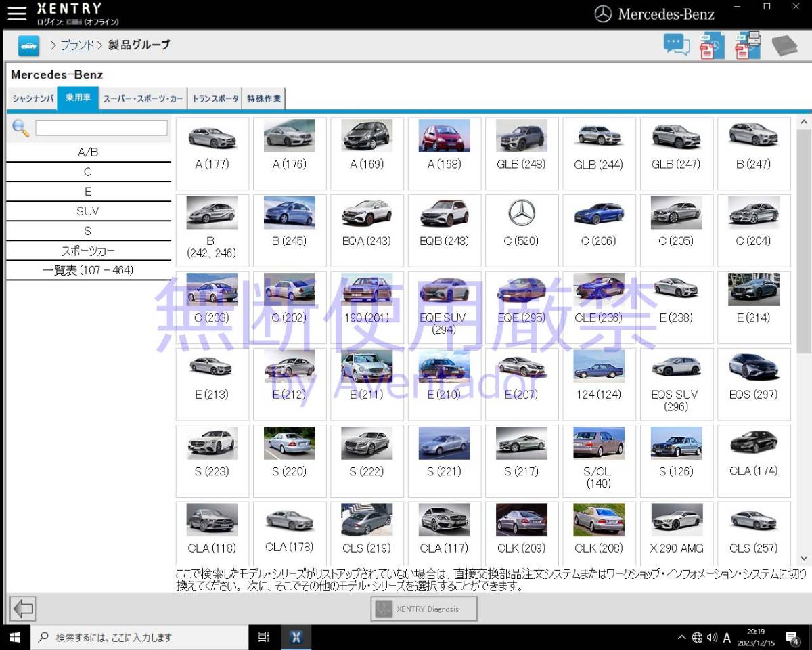
Task: Select E (238) model
Action: click(x=677, y=307)
